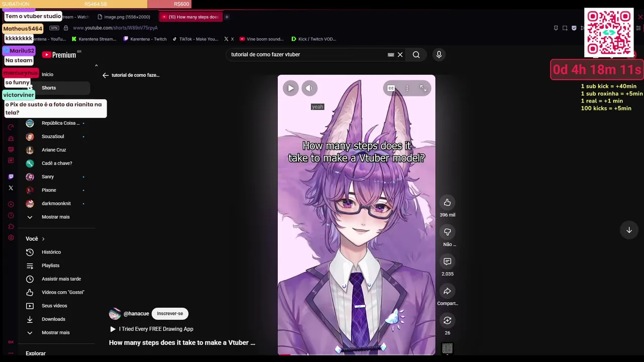Clear the YouTube search query

click(400, 54)
